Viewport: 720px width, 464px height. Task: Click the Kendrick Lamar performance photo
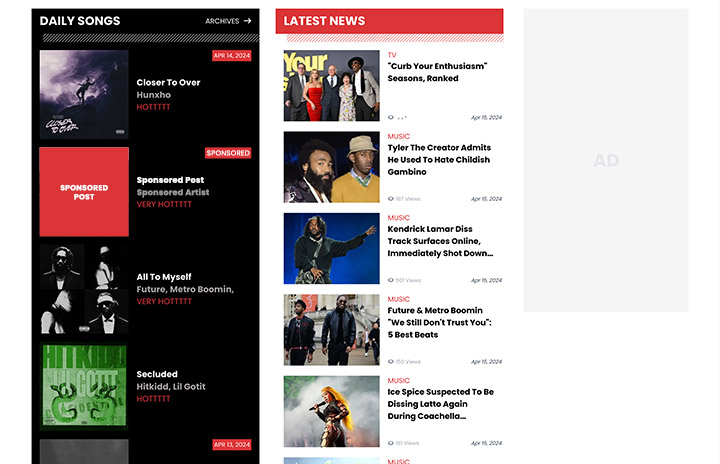(331, 248)
